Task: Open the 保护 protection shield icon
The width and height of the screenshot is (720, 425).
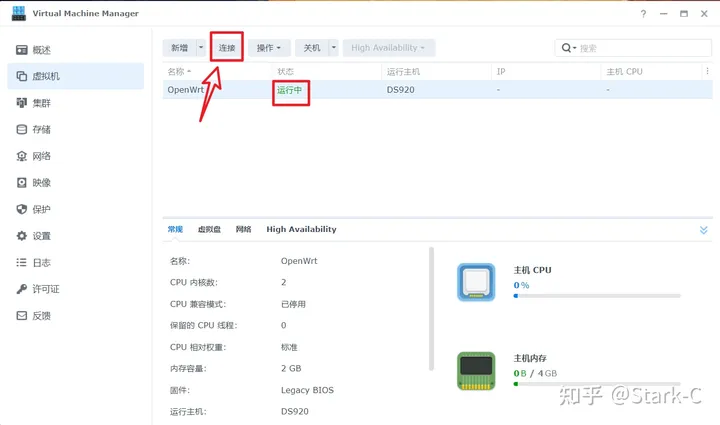Action: [22, 209]
